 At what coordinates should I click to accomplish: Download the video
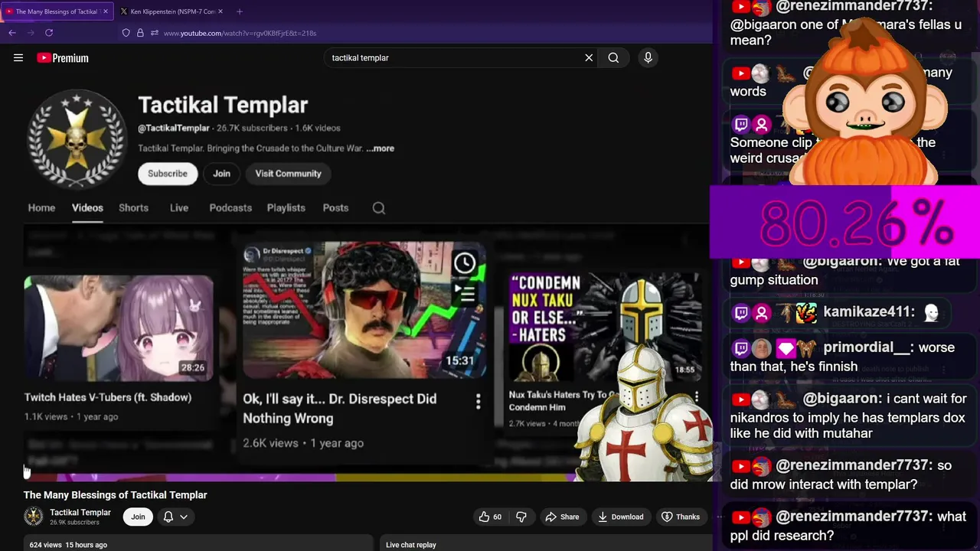click(621, 517)
